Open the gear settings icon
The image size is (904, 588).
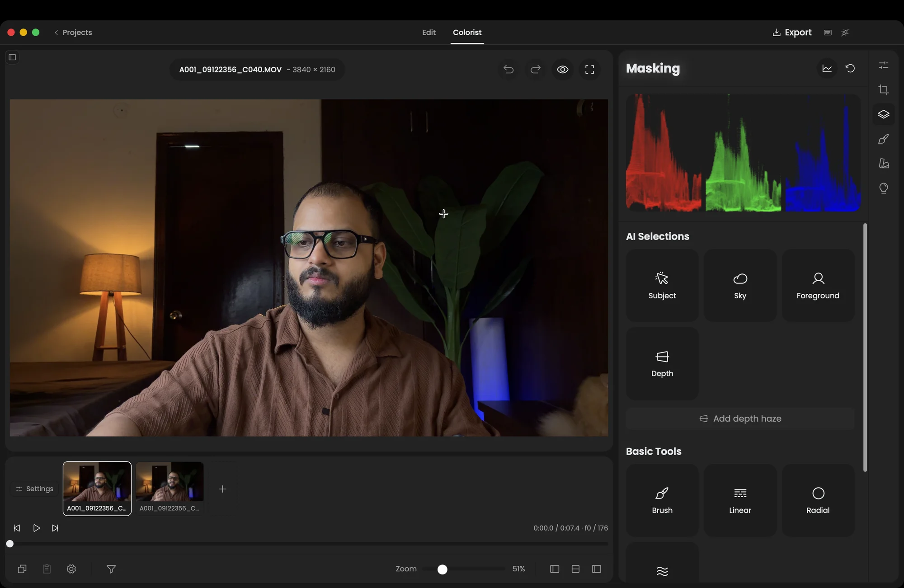click(71, 569)
